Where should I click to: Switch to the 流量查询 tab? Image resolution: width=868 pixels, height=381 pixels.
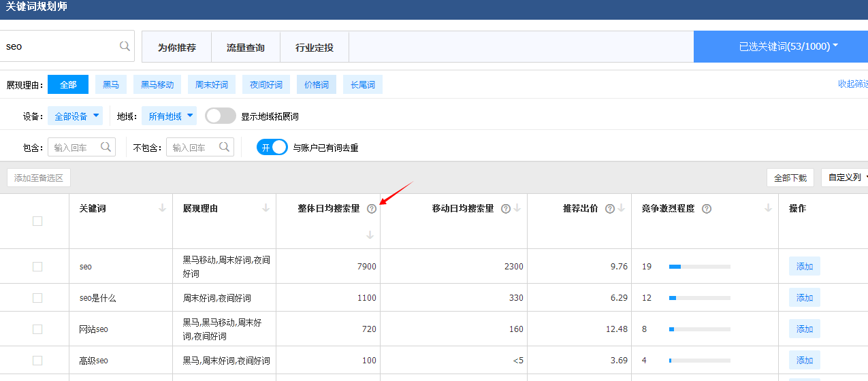coord(245,48)
